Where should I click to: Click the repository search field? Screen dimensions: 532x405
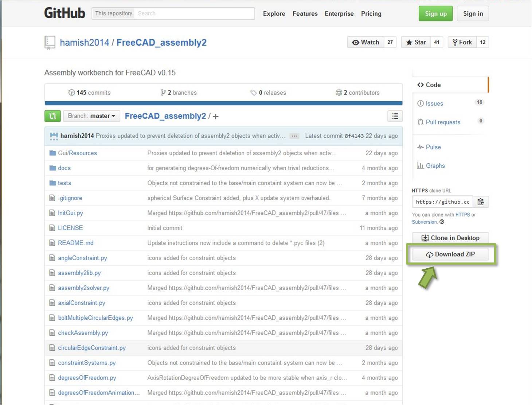[x=194, y=13]
